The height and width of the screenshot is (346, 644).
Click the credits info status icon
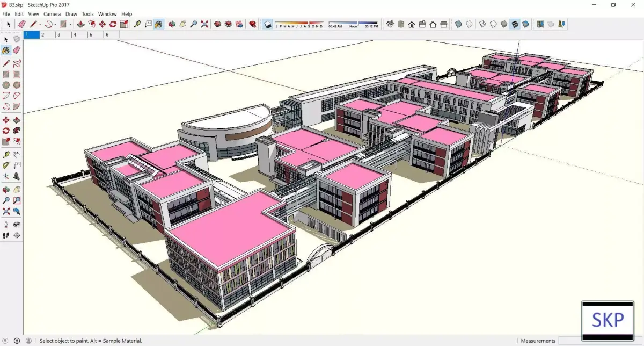pos(17,341)
